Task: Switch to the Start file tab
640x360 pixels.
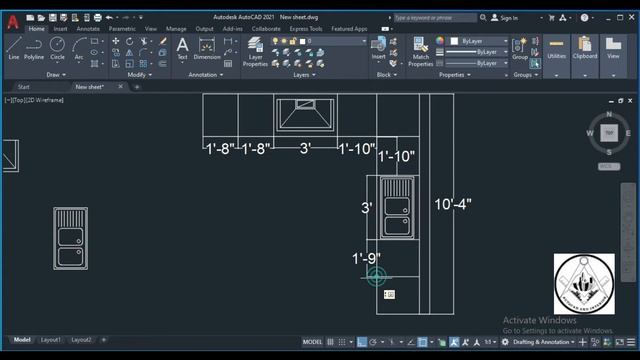Action: [x=24, y=87]
